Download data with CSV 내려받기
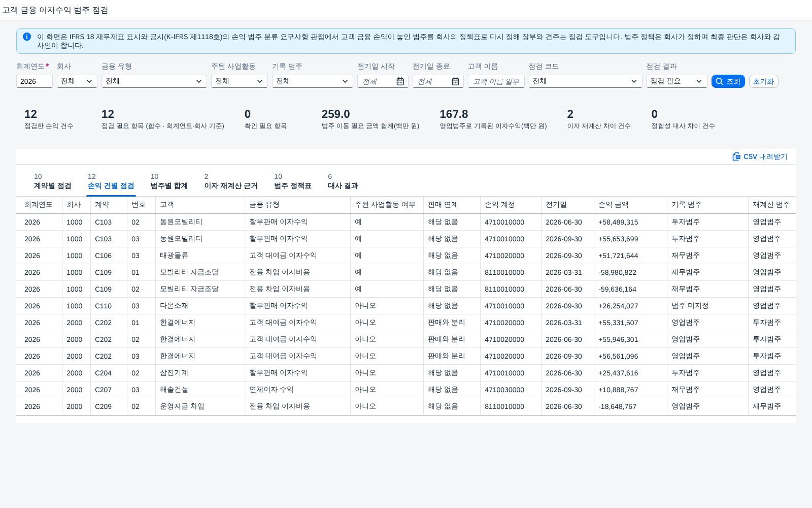The image size is (812, 508). [760, 156]
